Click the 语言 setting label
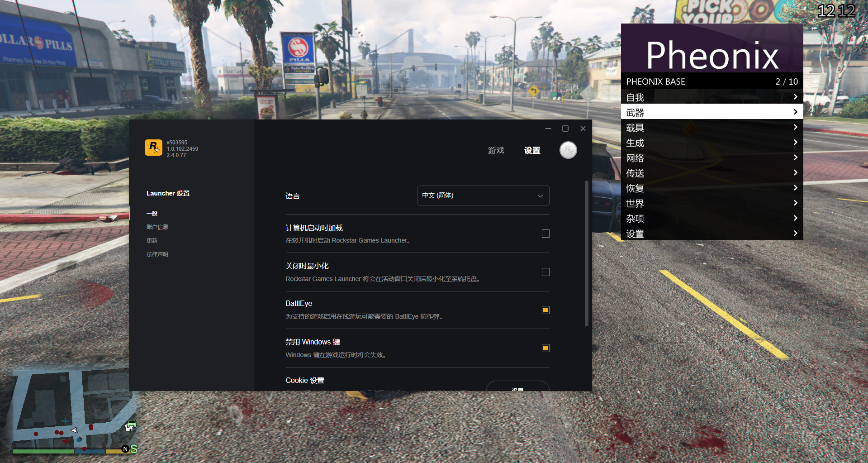 (293, 196)
